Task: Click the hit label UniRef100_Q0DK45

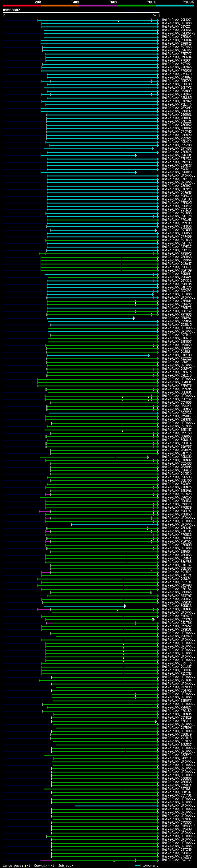Action: tap(177, 592)
